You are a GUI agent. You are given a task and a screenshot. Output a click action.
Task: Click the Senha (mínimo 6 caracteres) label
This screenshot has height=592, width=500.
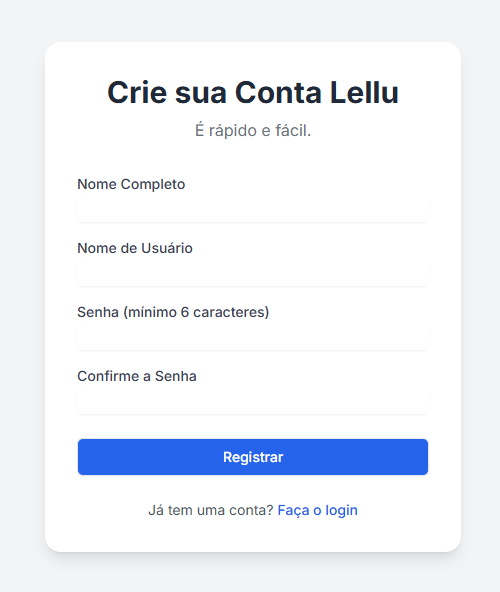click(173, 312)
